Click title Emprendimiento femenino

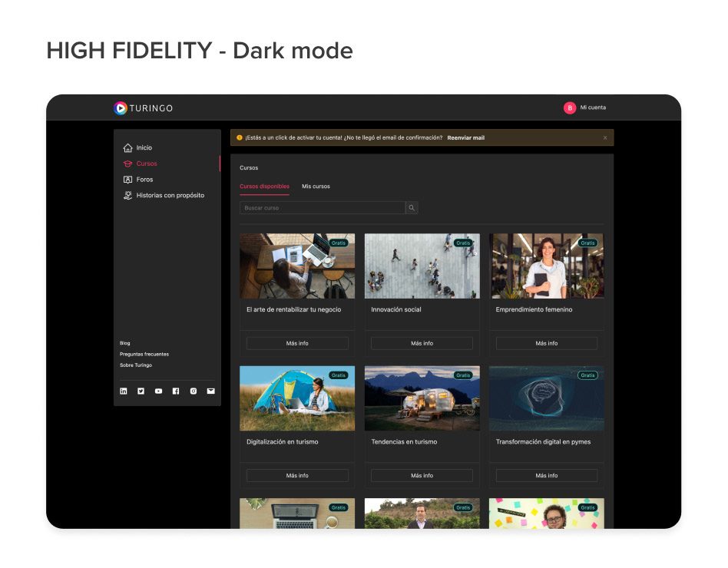[x=534, y=310]
